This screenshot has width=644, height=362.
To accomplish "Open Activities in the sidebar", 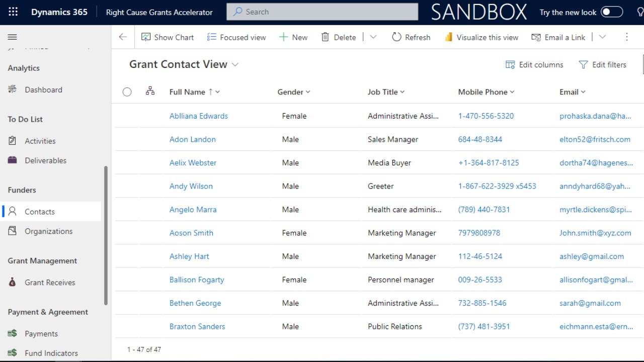I will 40,141.
